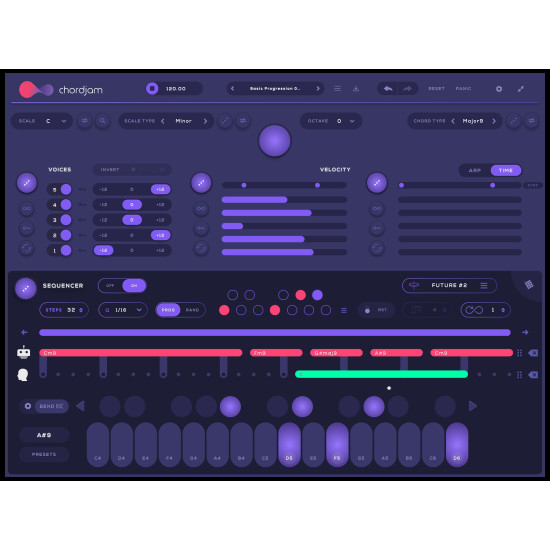550x550 pixels.
Task: Toggle voice 4 on/off circle
Action: (66, 204)
